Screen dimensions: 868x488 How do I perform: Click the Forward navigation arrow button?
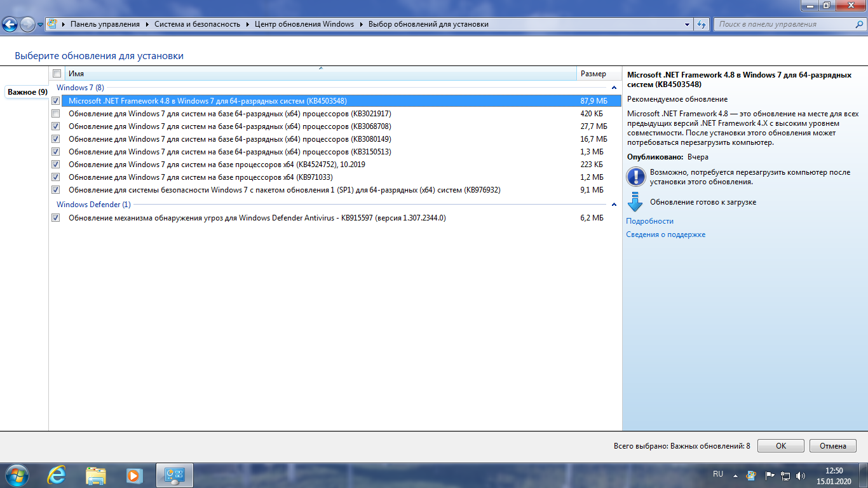click(28, 25)
